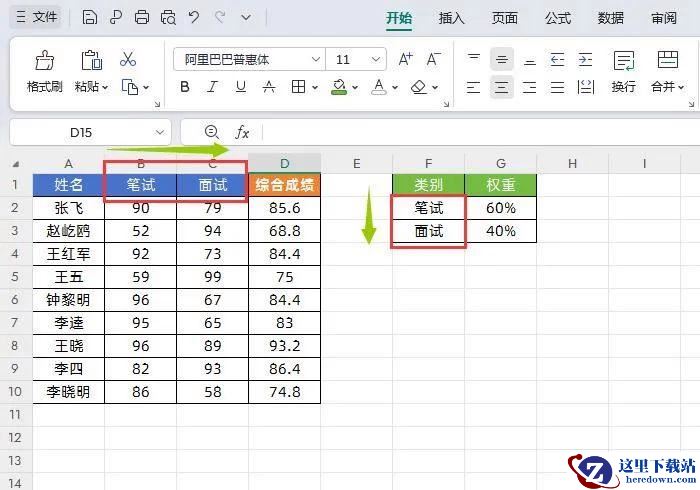Open the 文件 (File) menu
Image resolution: width=700 pixels, height=490 pixels.
click(37, 18)
